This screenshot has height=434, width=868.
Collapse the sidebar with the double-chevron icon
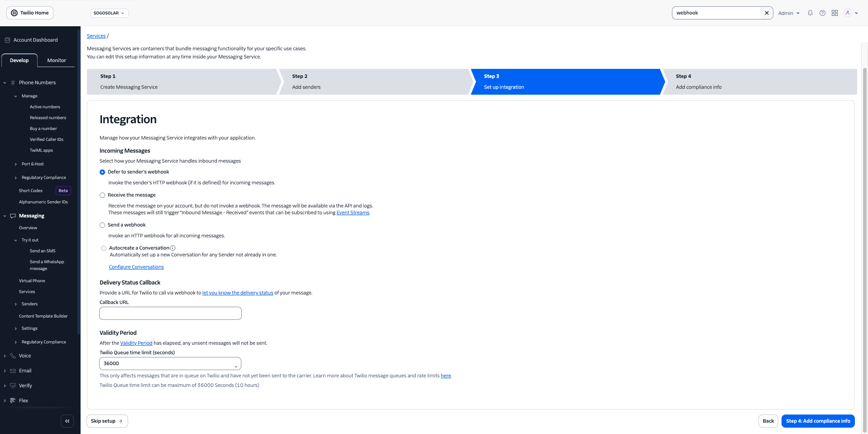[x=67, y=421]
